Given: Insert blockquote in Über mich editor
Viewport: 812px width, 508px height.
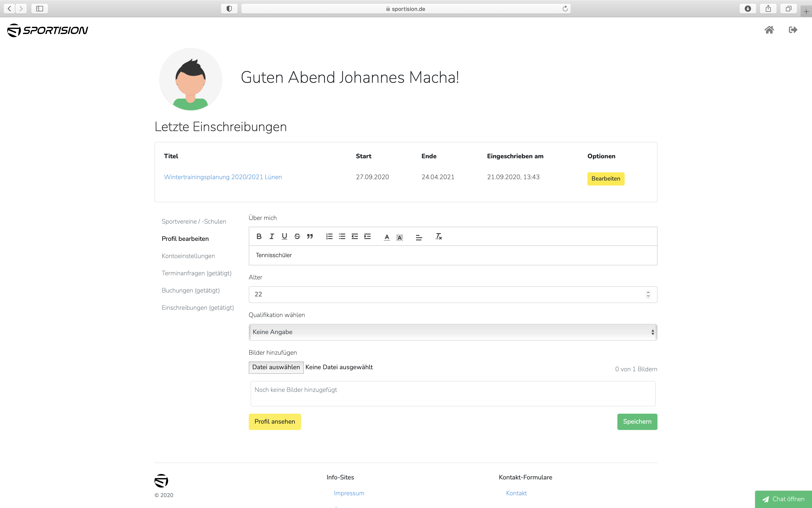Looking at the screenshot, I should (310, 237).
